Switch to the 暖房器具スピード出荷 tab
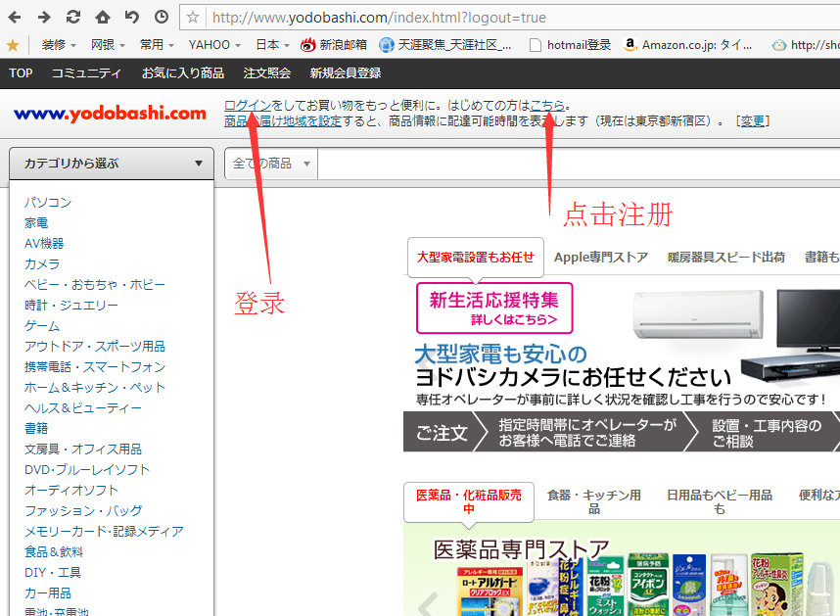The height and width of the screenshot is (616, 840). click(x=726, y=258)
